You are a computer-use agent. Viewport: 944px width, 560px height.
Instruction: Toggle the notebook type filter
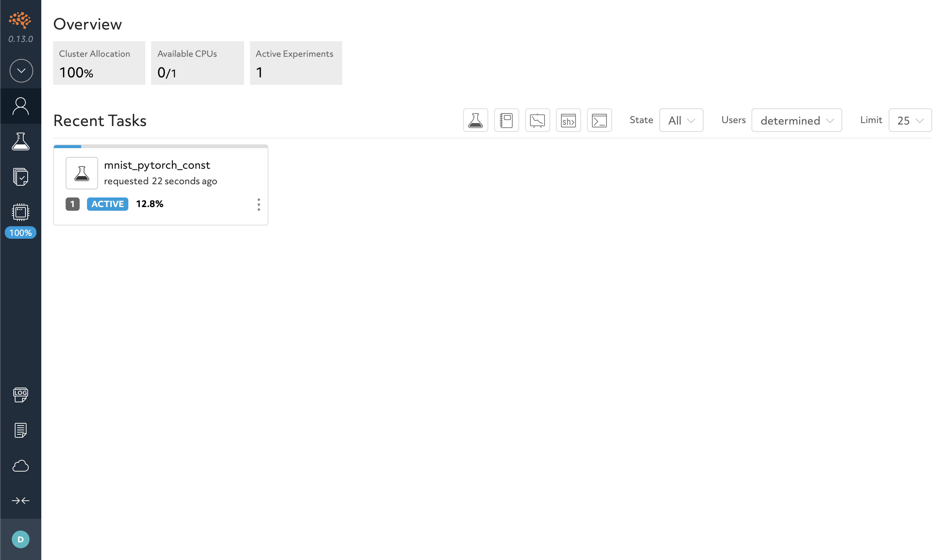click(x=506, y=120)
